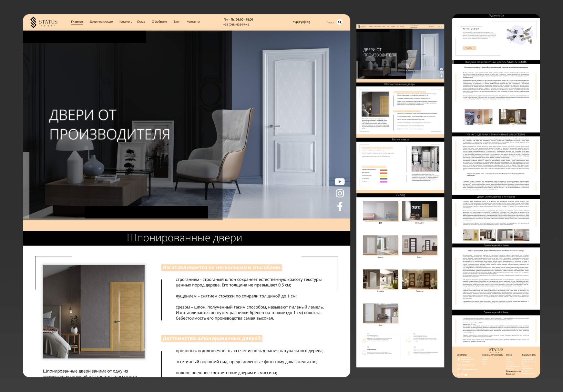Open the ULTRA-011 door thumbnail
The image size is (563, 392).
click(420, 211)
